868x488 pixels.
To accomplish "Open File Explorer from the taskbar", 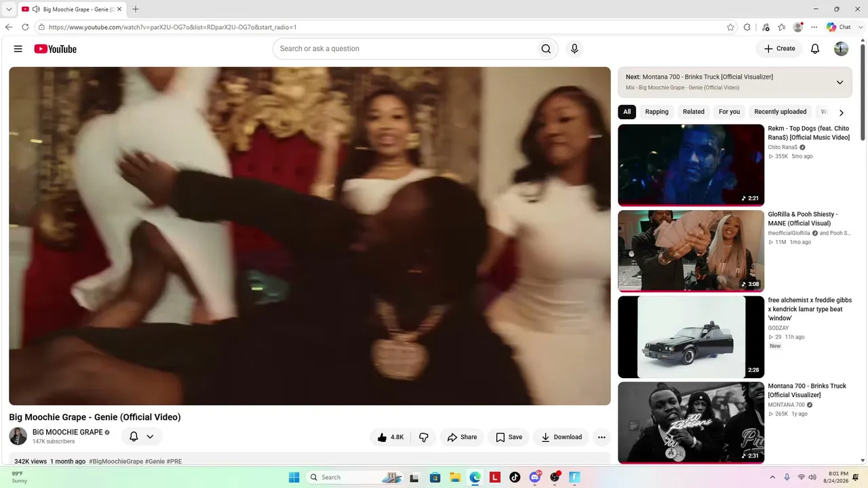I will point(456,477).
